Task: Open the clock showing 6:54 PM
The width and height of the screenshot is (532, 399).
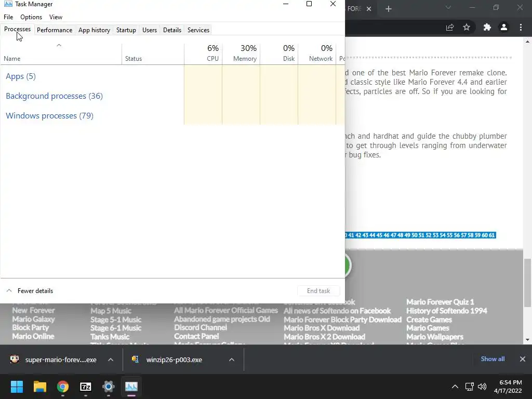Action: click(x=508, y=387)
